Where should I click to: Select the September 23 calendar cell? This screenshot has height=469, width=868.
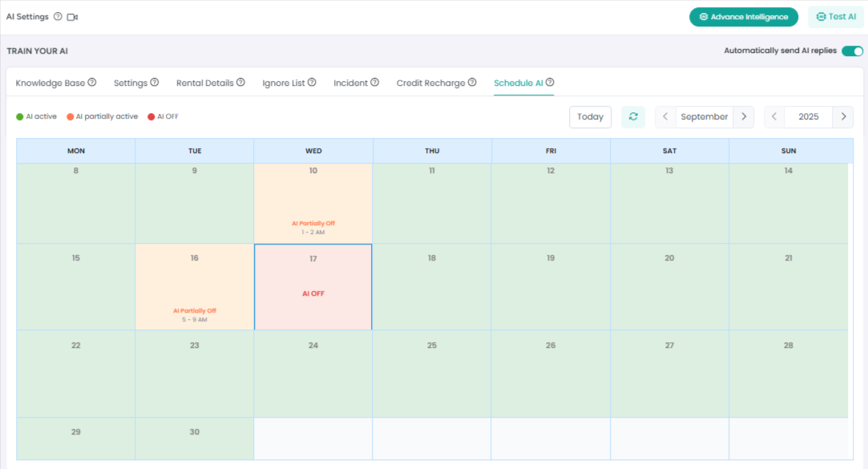(194, 374)
